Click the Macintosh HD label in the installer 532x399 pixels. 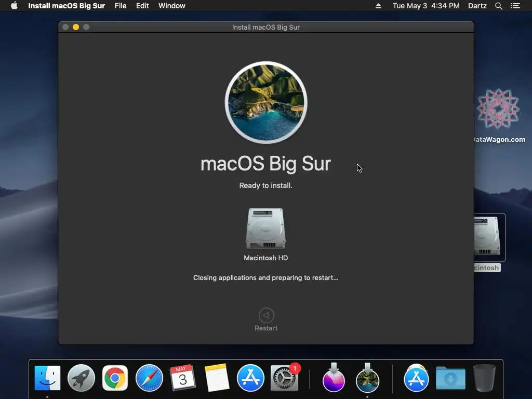265,258
